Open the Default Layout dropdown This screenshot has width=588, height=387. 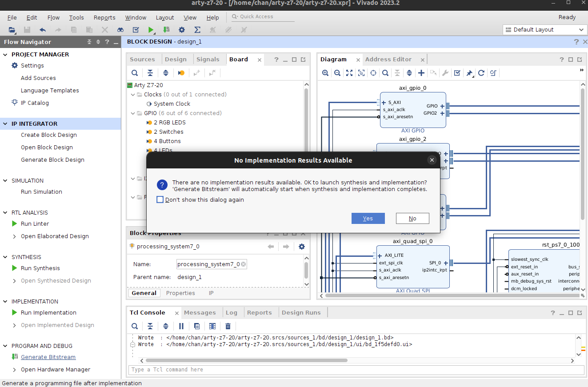pos(545,30)
